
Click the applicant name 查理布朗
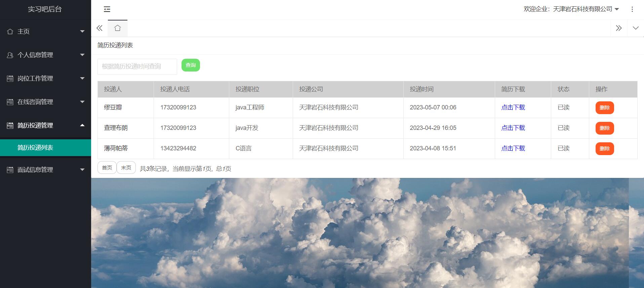point(116,128)
